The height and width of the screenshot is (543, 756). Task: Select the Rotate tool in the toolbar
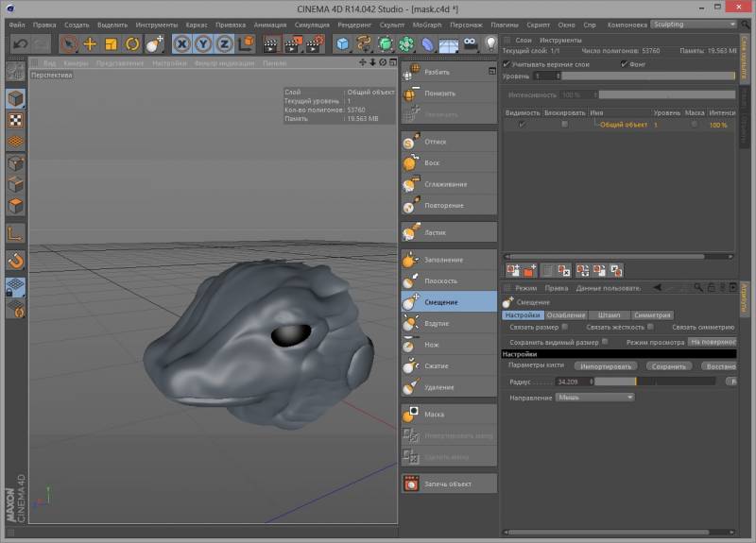(132, 44)
